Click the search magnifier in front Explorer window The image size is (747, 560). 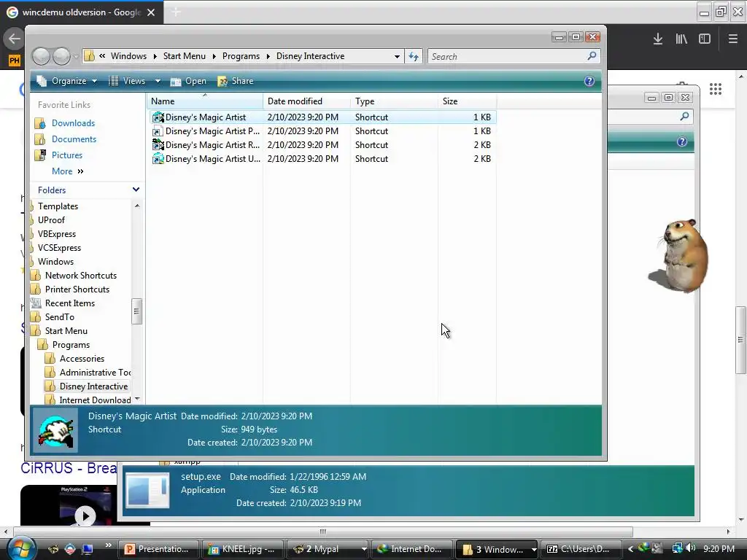click(x=592, y=56)
